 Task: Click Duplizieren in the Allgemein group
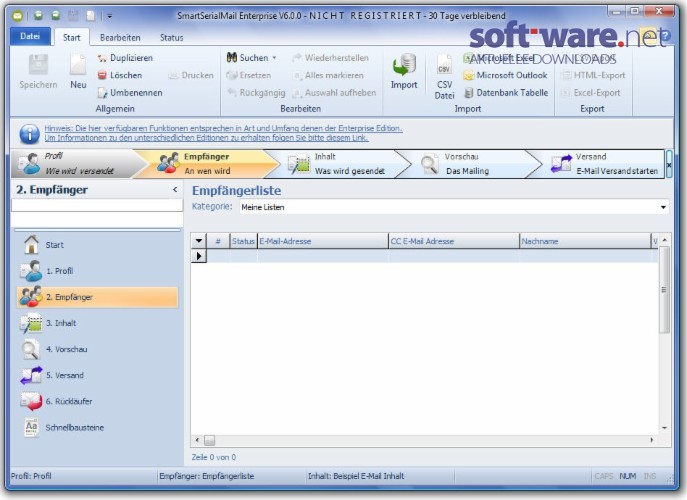(125, 58)
